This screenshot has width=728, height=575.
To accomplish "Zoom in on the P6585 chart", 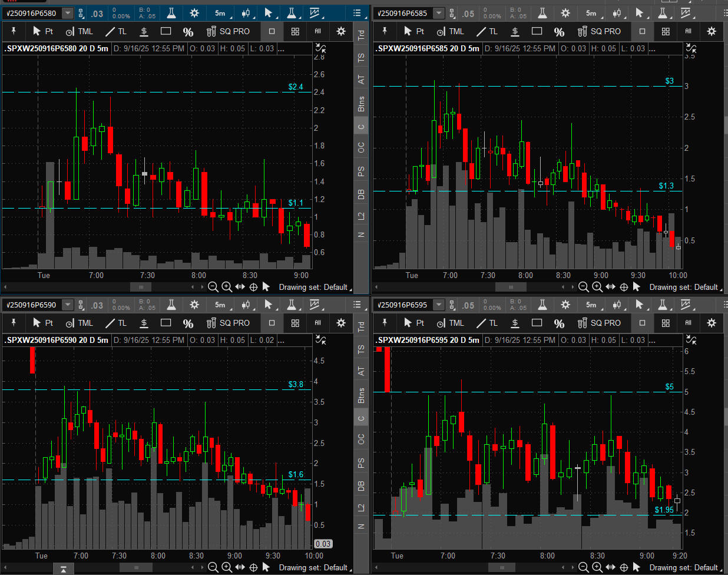I will click(x=597, y=287).
